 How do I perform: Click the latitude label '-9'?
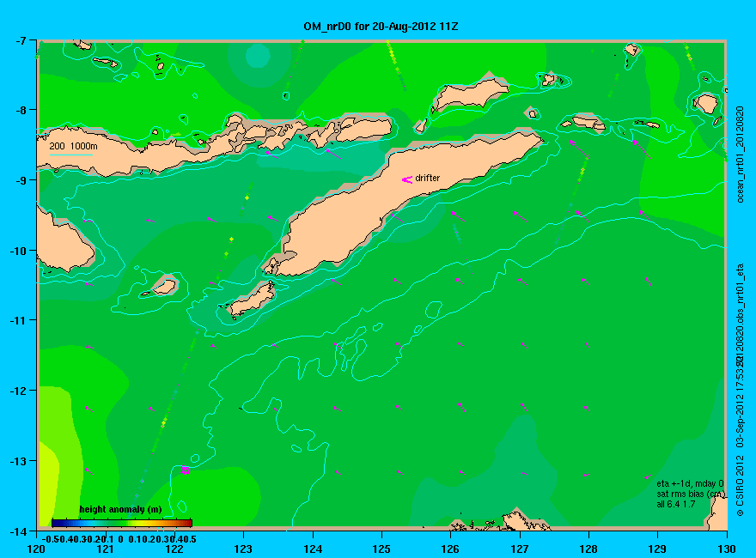20,180
